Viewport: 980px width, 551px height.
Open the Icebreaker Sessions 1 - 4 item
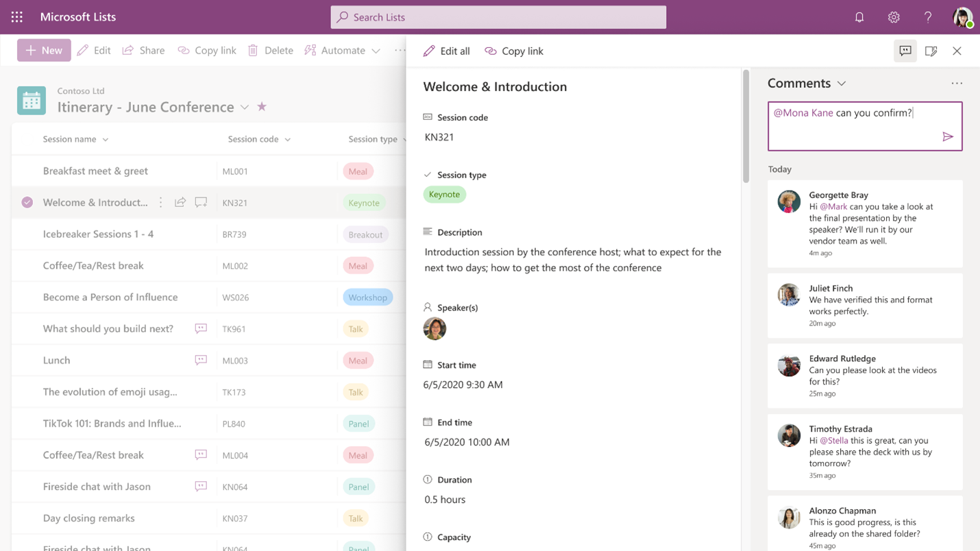point(98,234)
